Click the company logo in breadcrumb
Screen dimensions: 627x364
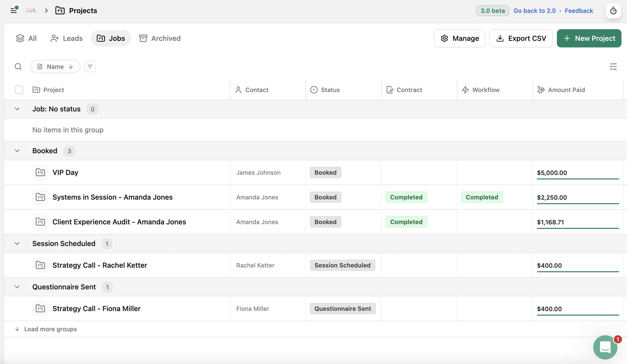click(x=32, y=11)
